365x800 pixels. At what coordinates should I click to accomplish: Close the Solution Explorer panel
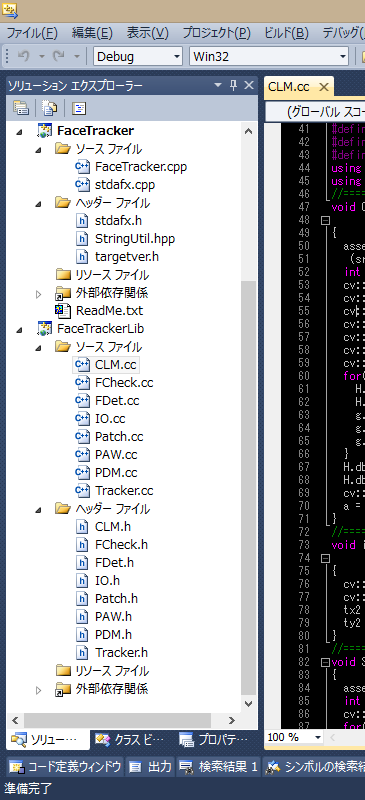[249, 85]
